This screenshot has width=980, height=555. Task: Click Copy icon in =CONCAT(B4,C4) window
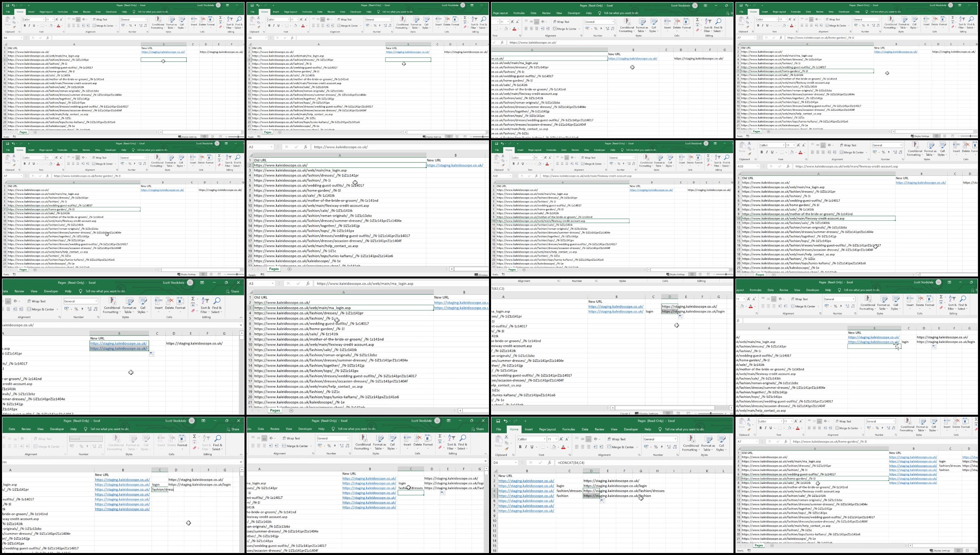point(506,443)
